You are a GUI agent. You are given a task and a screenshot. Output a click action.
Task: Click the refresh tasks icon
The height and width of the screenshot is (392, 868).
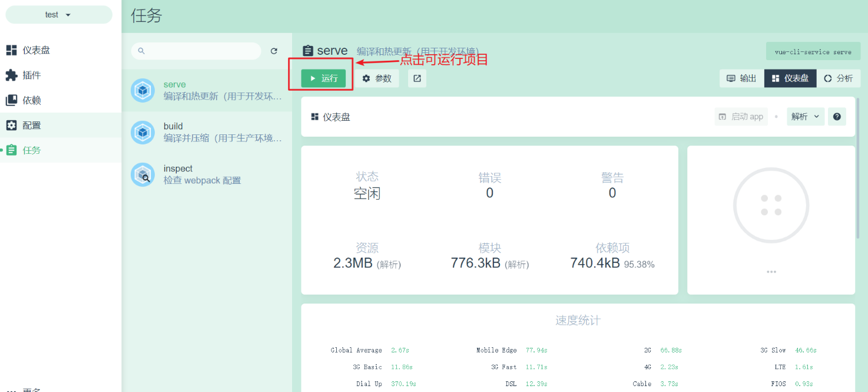274,51
